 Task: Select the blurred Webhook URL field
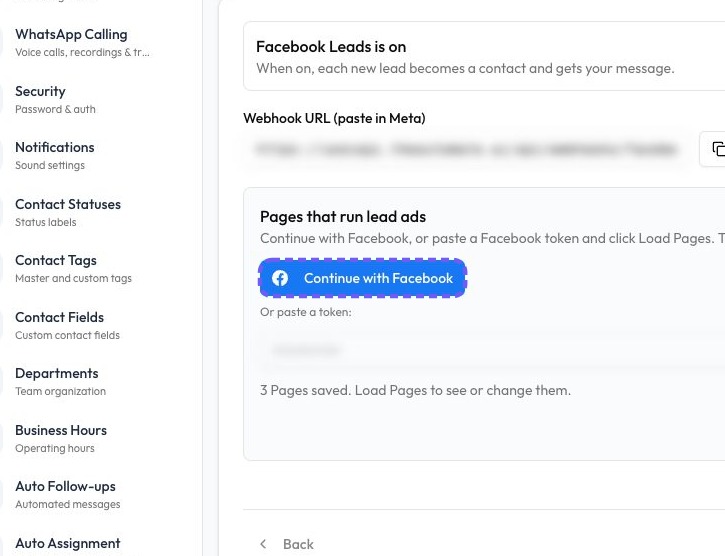467,149
